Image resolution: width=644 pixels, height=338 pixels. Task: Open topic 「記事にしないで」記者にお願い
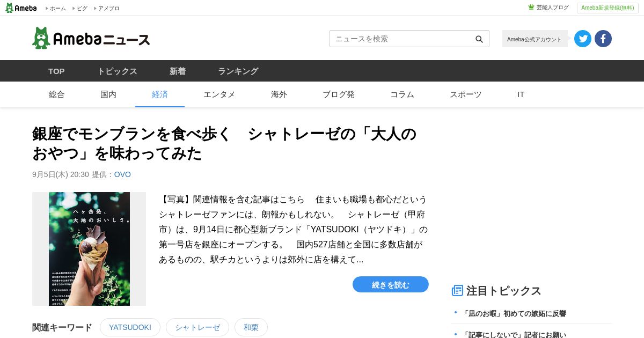pos(514,335)
